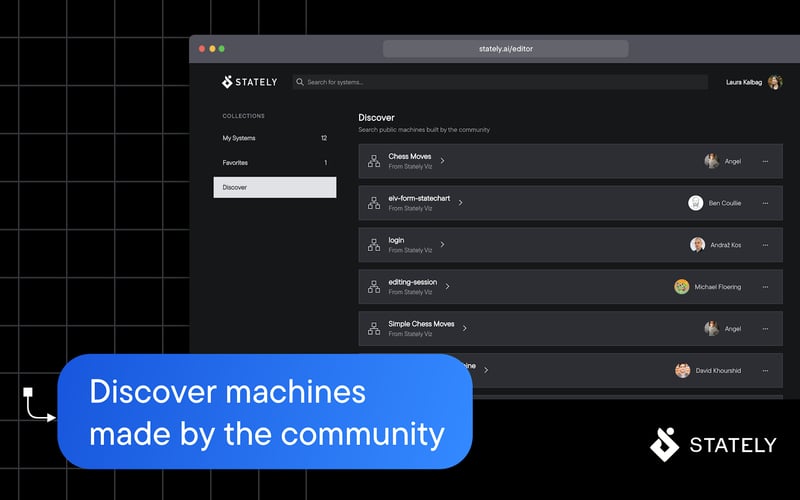
Task: Click Angel's avatar in Simple Chess Moves row
Action: 712,328
